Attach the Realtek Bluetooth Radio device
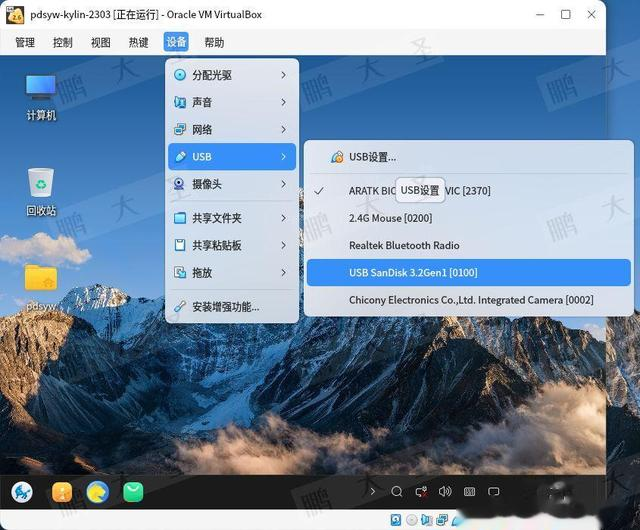The height and width of the screenshot is (530, 640). click(x=469, y=245)
